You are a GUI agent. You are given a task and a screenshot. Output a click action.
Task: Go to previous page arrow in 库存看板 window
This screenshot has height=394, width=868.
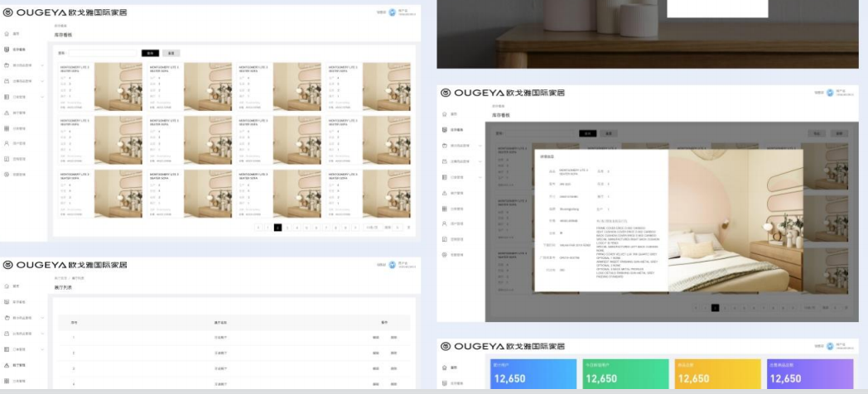(258, 228)
